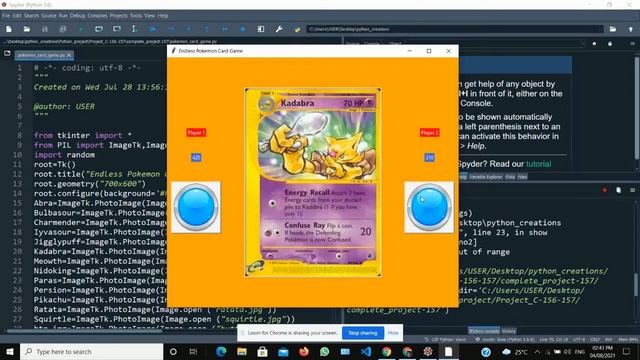Click code line 11 root=Tk()
The height and width of the screenshot is (360, 640).
55,164
